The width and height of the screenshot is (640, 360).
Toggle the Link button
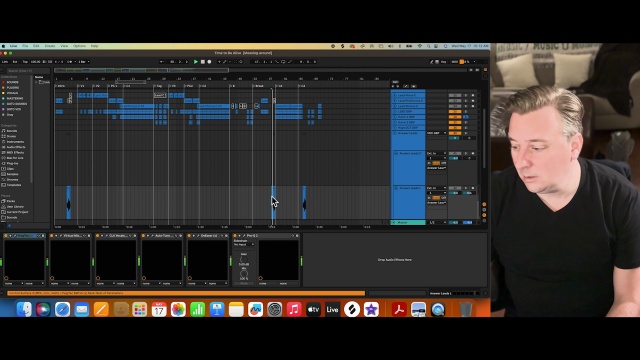click(x=5, y=62)
